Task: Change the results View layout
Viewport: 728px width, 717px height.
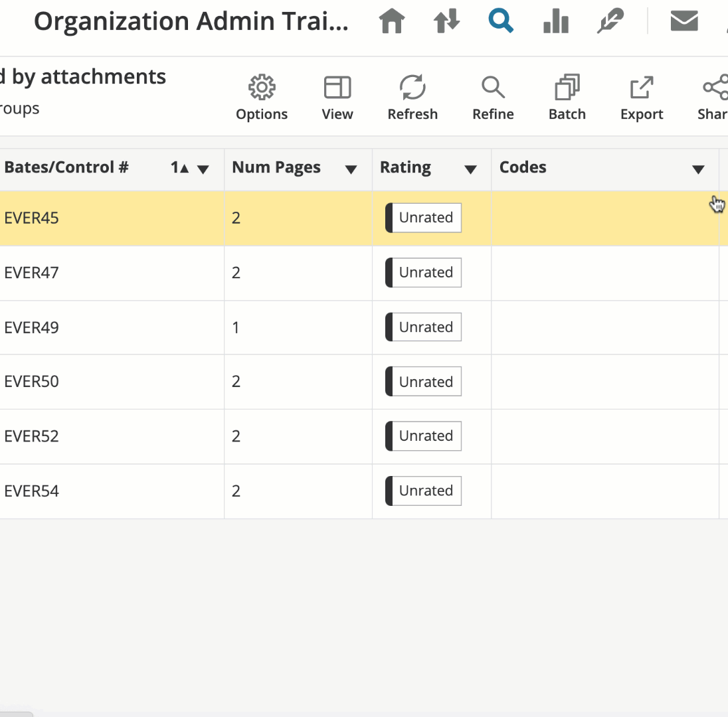Action: click(x=337, y=98)
